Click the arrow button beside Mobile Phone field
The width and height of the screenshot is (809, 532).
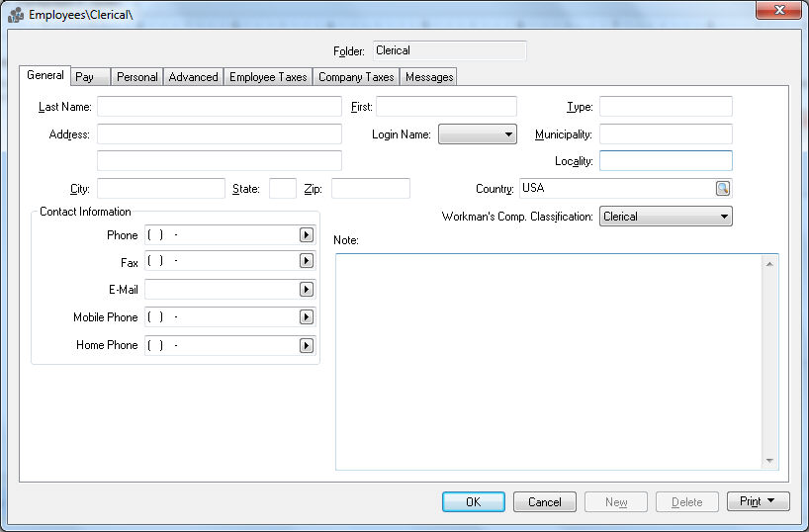[x=307, y=317]
